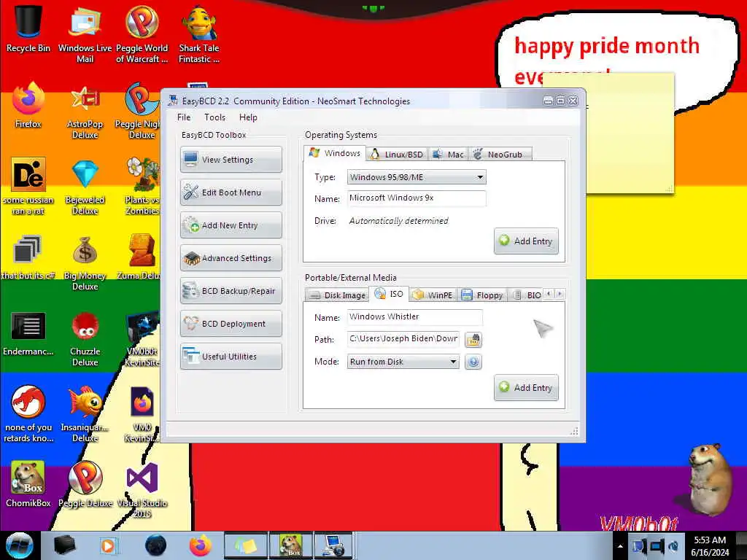
Task: Open BCD Backup/Repair
Action: (x=231, y=291)
